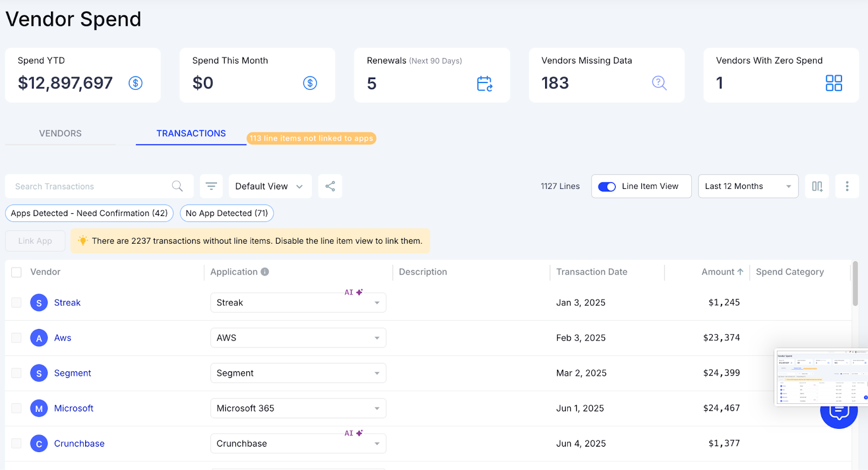
Task: Expand the AWS application dropdown
Action: [x=298, y=338]
